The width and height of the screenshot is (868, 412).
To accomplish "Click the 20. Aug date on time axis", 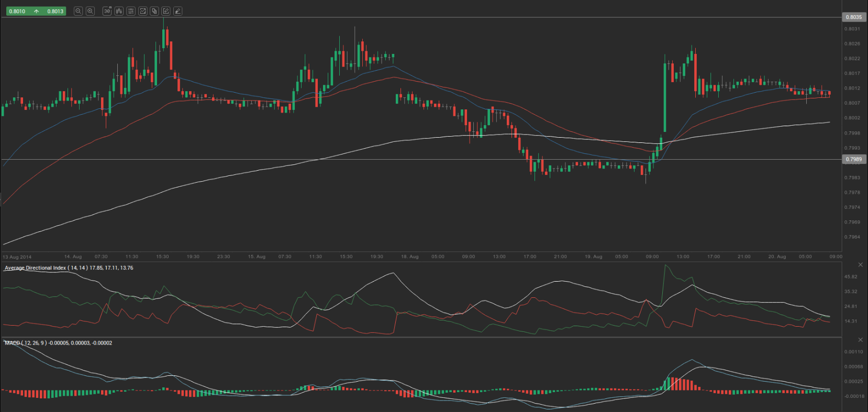I will 777,257.
